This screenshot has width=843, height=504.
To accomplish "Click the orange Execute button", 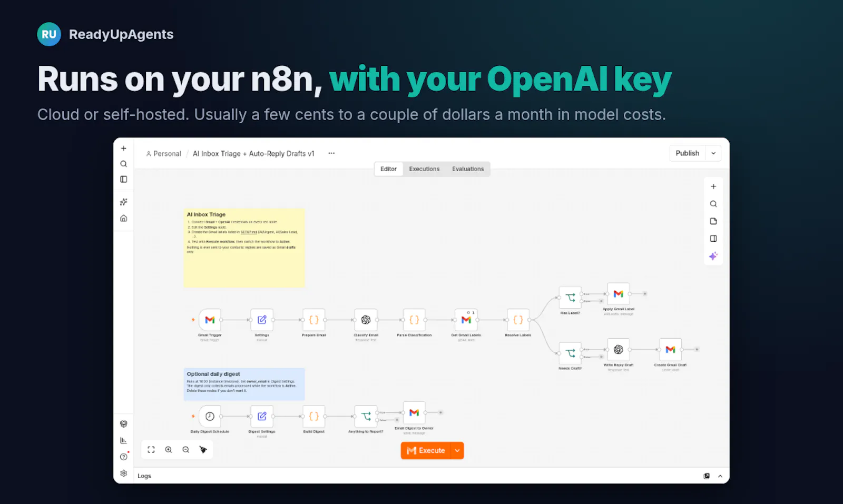I will tap(426, 450).
